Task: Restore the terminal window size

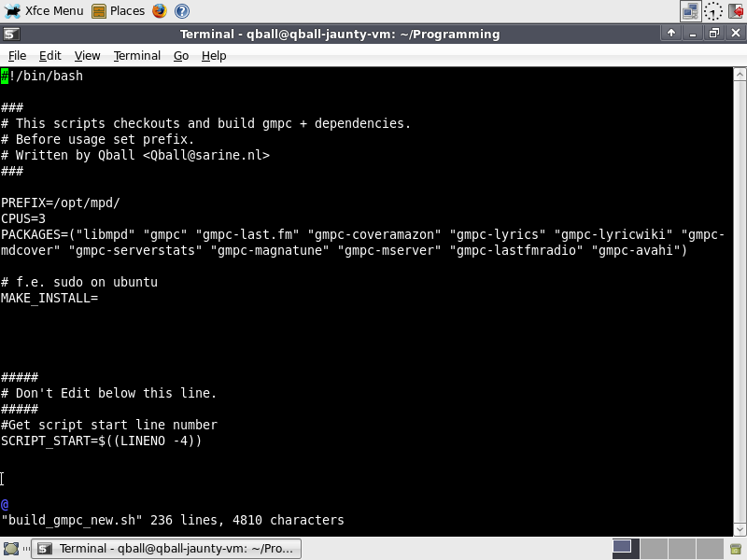Action: pos(714,33)
